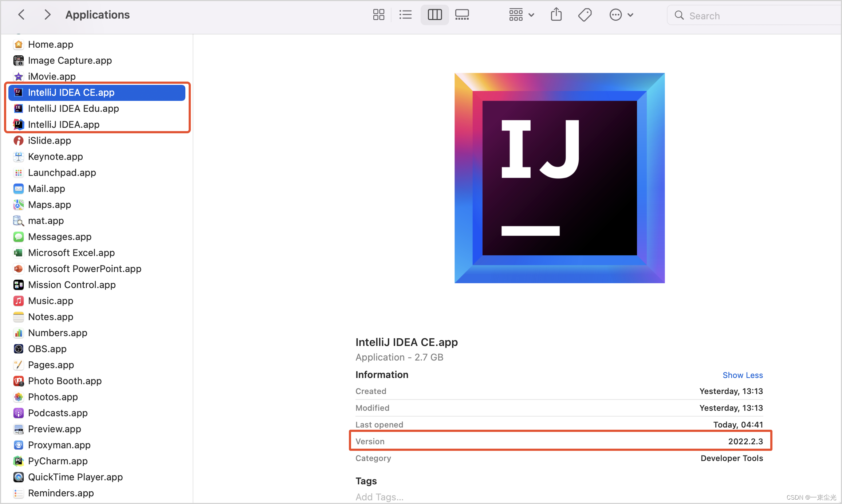Open the Share options
The height and width of the screenshot is (504, 842).
coord(556,15)
